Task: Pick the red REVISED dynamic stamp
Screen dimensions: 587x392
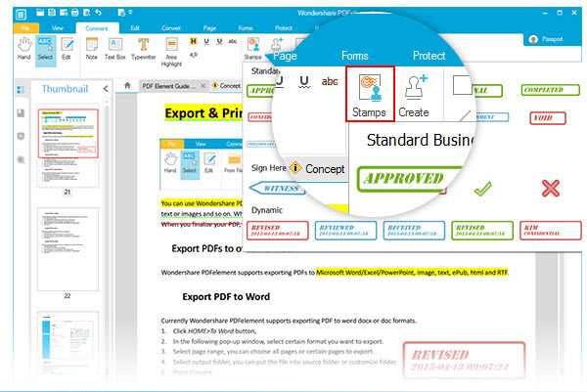Action: (x=278, y=231)
